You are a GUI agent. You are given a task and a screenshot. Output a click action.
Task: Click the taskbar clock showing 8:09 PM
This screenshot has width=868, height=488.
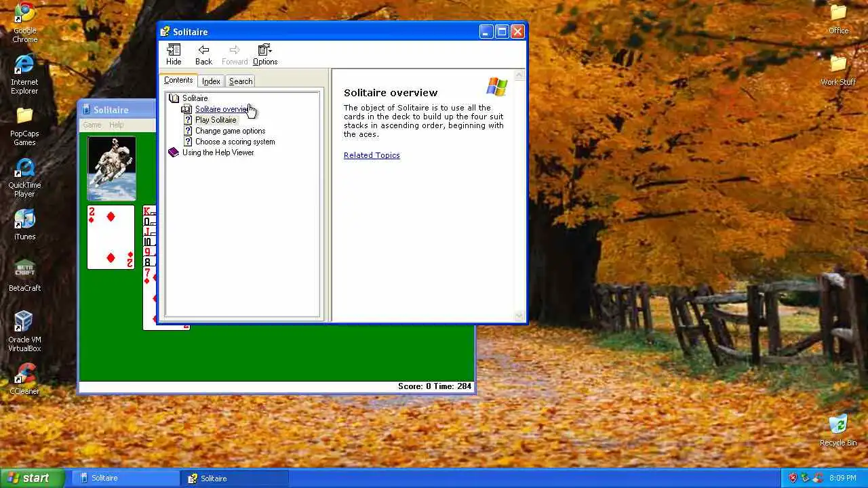click(842, 478)
